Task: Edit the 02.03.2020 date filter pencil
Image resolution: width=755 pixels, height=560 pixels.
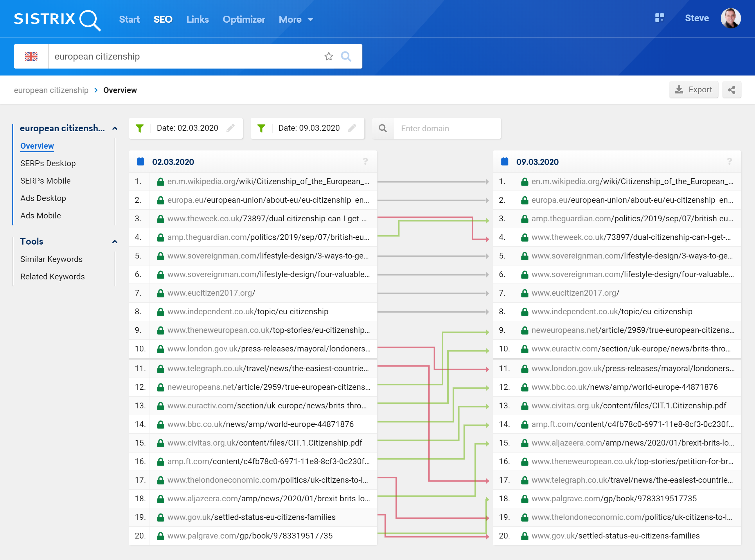Action: tap(231, 128)
